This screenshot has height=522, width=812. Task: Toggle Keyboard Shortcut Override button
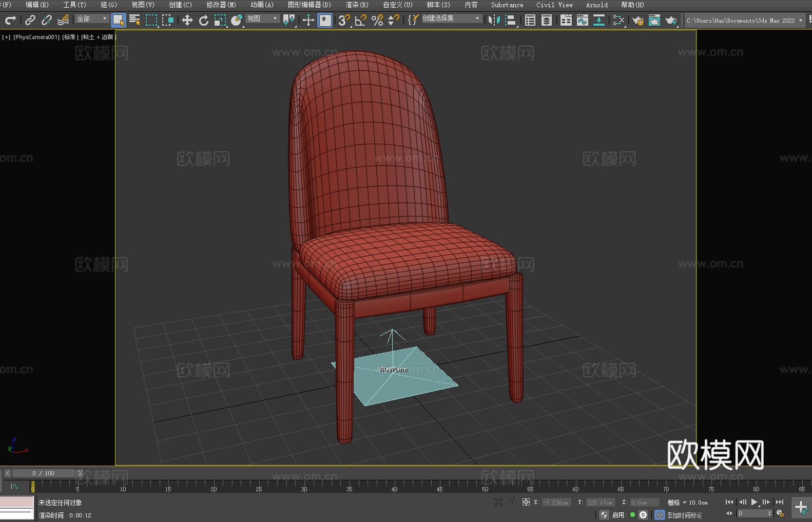[325, 20]
